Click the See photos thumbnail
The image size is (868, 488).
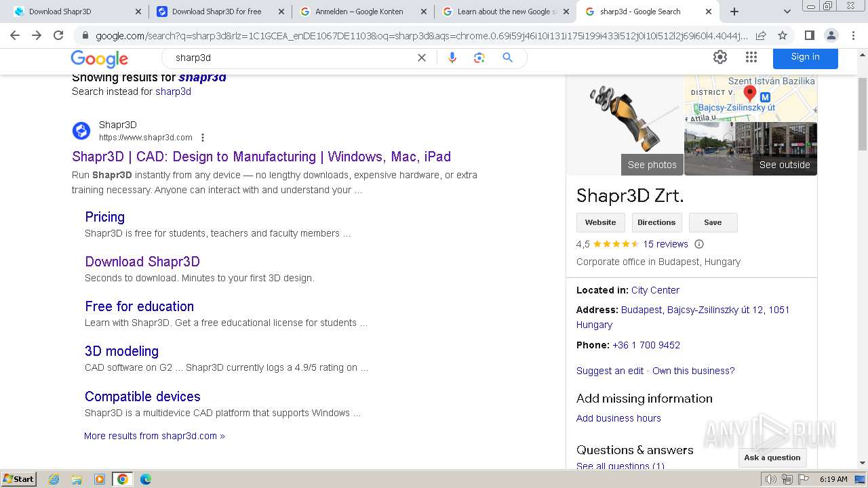[x=625, y=125]
